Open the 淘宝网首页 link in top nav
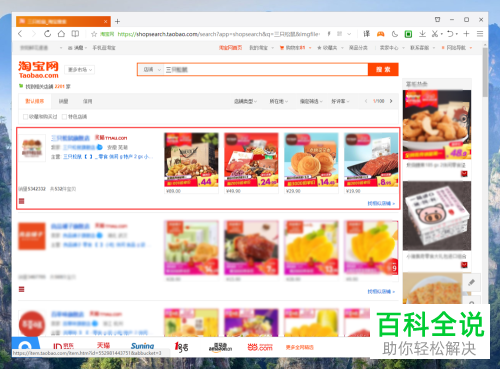500x369 pixels. [x=230, y=48]
